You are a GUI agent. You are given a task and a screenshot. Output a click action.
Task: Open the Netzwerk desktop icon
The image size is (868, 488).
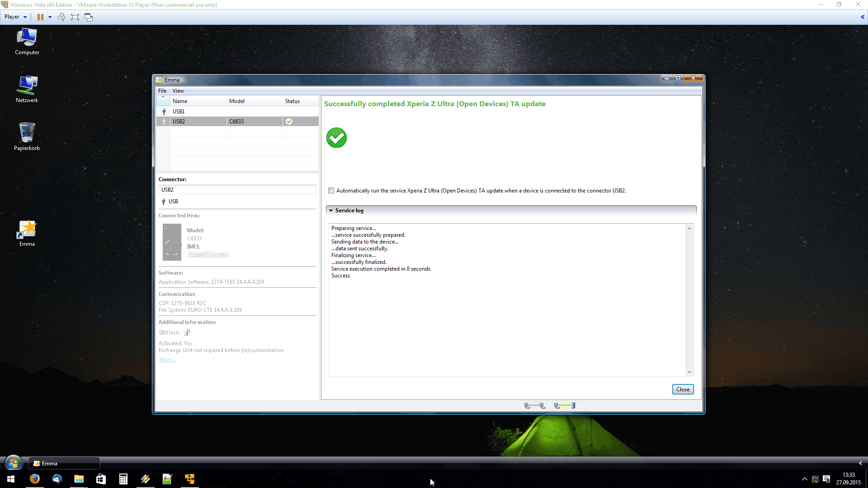pos(27,89)
